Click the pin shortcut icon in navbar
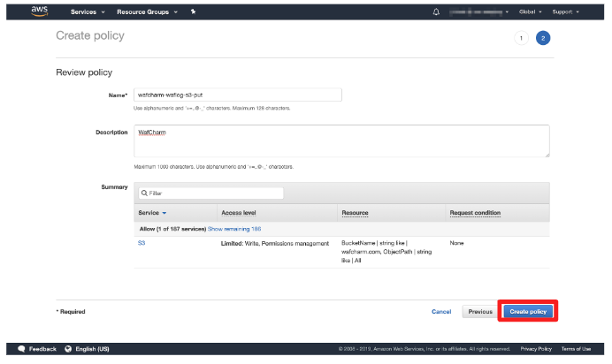 click(x=193, y=12)
